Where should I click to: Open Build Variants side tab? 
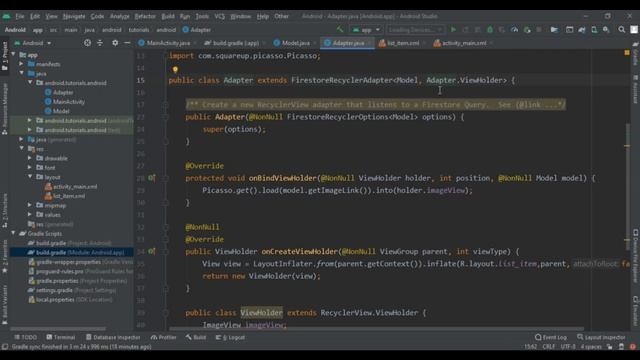pyautogui.click(x=4, y=305)
